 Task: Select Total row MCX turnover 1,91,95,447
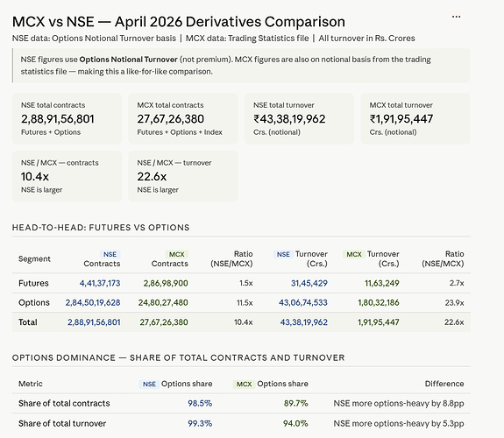(379, 322)
